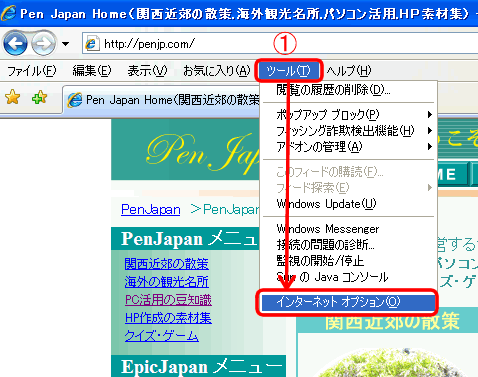Open the 表示(V) menu
The image size is (478, 377).
147,71
